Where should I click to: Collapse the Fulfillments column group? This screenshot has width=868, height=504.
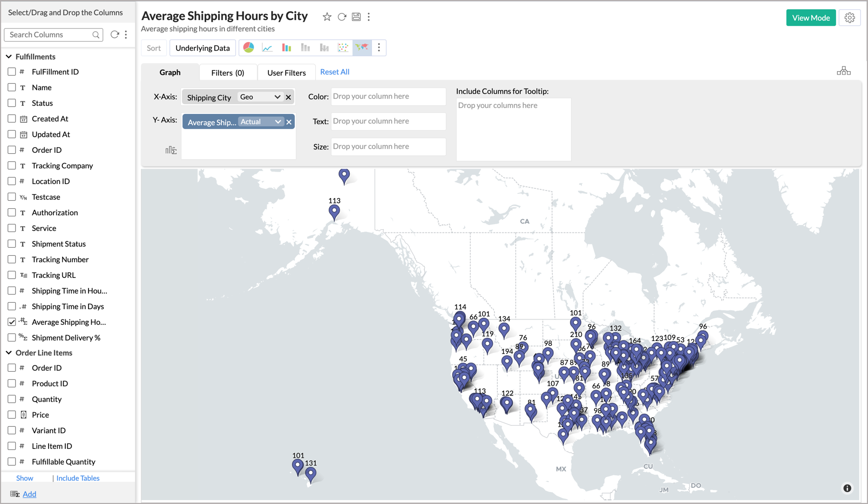pyautogui.click(x=9, y=57)
